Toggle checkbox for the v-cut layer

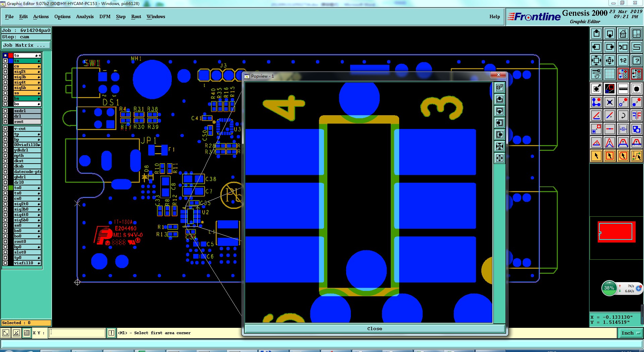click(5, 129)
